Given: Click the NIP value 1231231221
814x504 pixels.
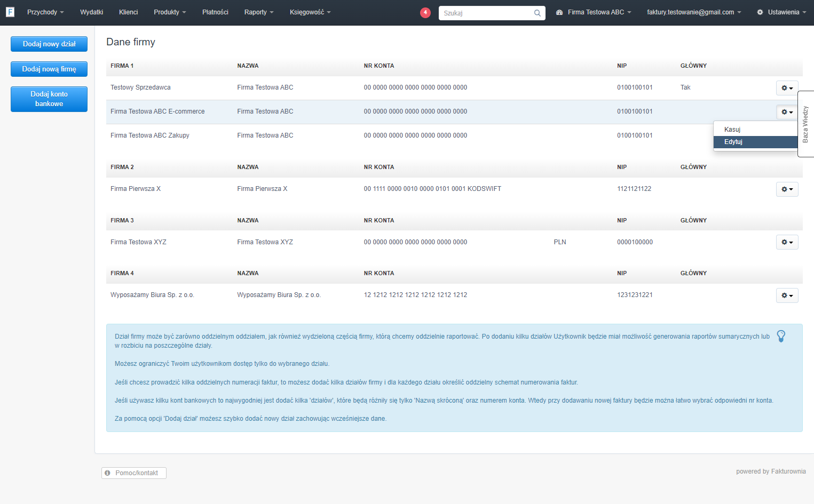Looking at the screenshot, I should [635, 295].
